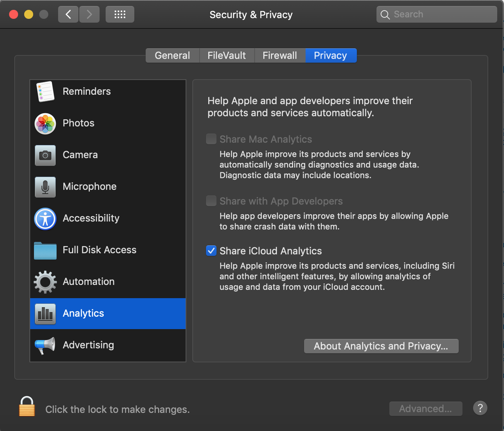Select the Microphone label in the privacy list
504x431 pixels.
(x=89, y=186)
